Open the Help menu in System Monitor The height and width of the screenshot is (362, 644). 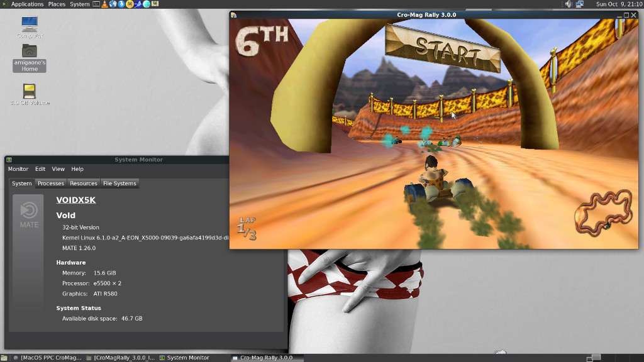tap(77, 169)
